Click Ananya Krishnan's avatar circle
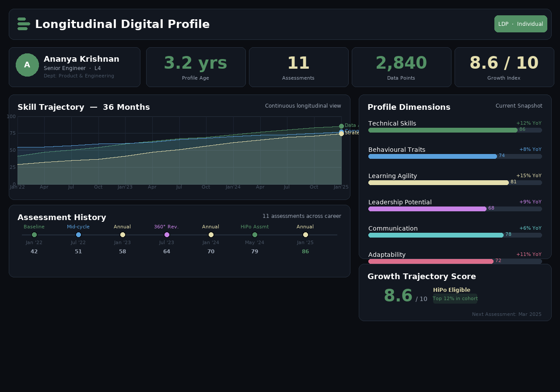 click(27, 65)
